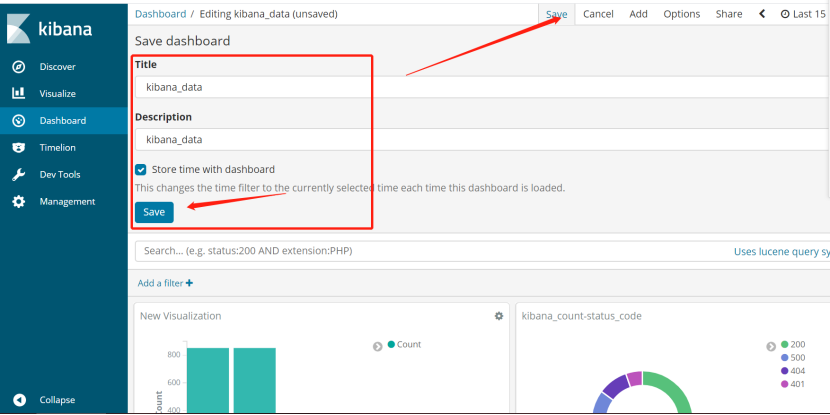830x415 pixels.
Task: Click Save in the top menu
Action: [556, 14]
